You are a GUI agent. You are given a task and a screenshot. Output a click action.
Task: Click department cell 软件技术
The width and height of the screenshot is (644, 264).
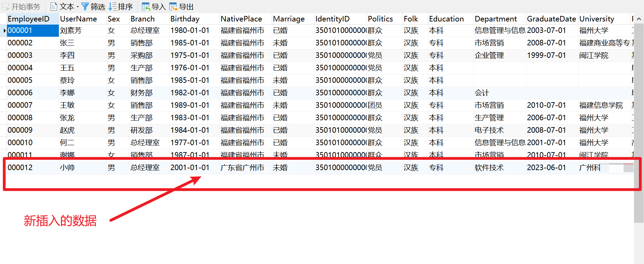click(500, 168)
